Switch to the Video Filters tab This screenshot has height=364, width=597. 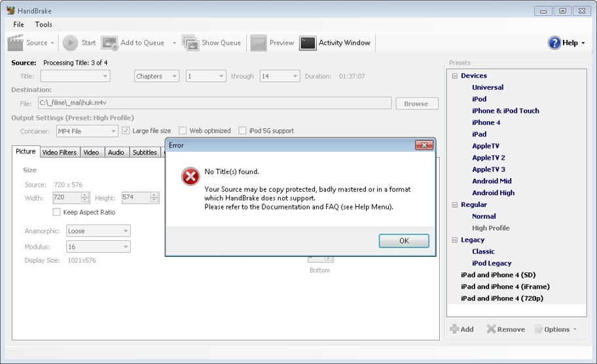[60, 153]
